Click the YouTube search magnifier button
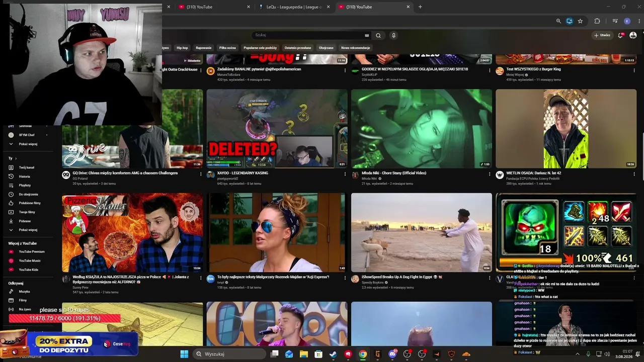This screenshot has height=362, width=644. (x=378, y=35)
